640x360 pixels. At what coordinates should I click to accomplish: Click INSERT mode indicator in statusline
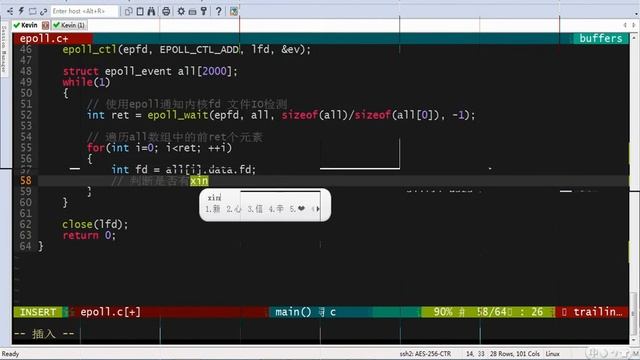point(38,312)
